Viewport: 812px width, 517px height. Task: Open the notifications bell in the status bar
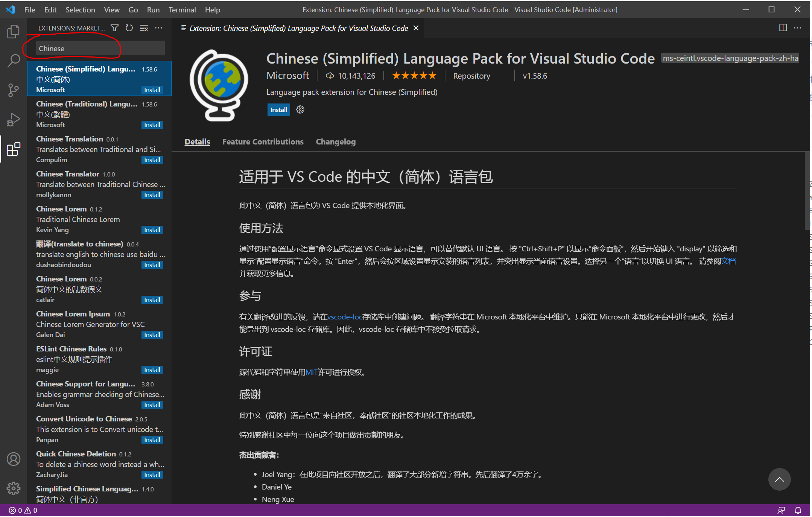pos(798,510)
